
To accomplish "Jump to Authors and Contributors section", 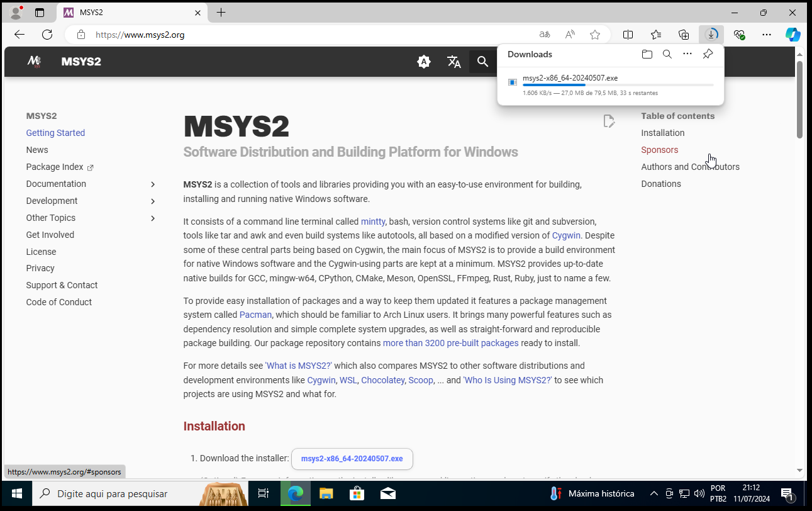I will tap(690, 167).
